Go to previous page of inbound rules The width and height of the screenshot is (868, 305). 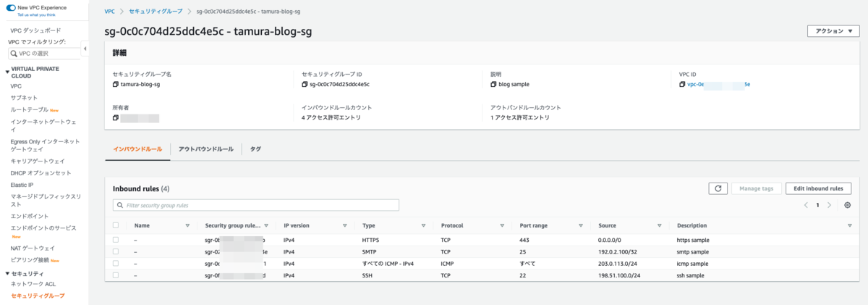[807, 205]
